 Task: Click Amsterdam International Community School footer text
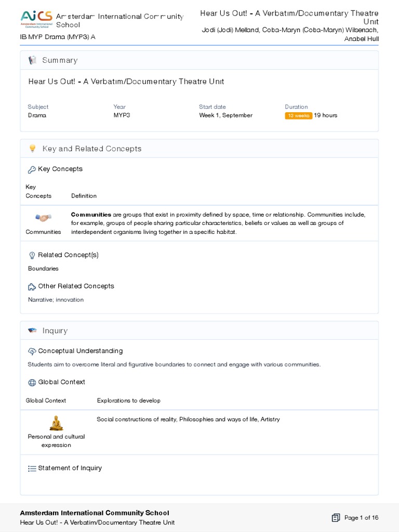pyautogui.click(x=94, y=513)
